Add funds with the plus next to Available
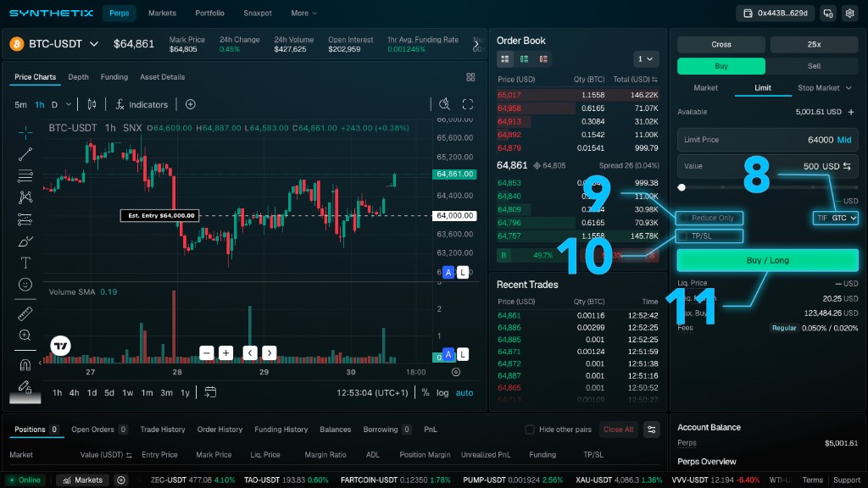868x488 pixels. click(x=851, y=112)
